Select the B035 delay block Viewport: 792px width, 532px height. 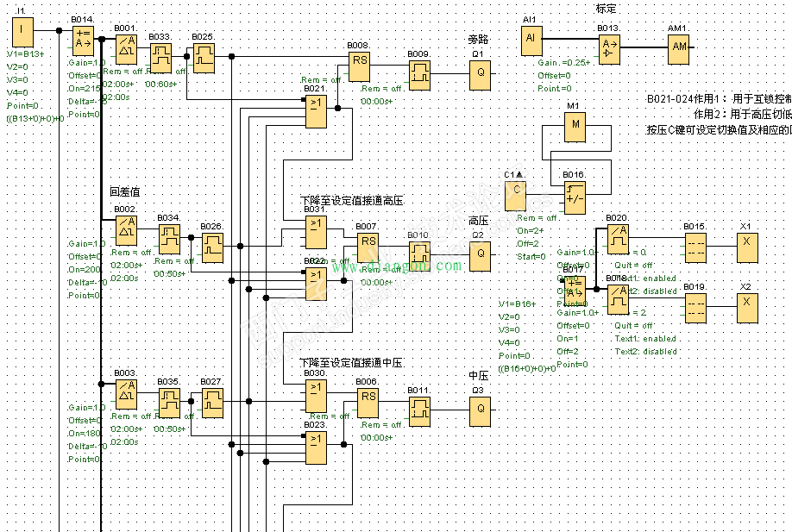[x=170, y=403]
